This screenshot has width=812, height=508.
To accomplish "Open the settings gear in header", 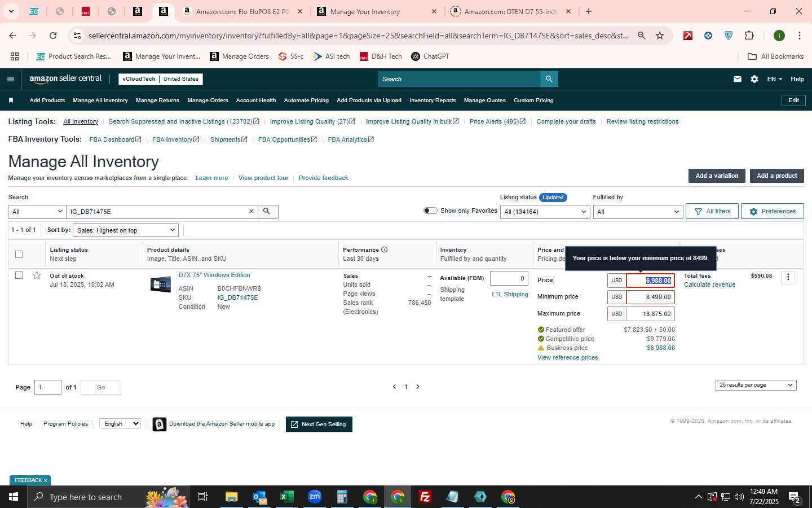I will 754,79.
